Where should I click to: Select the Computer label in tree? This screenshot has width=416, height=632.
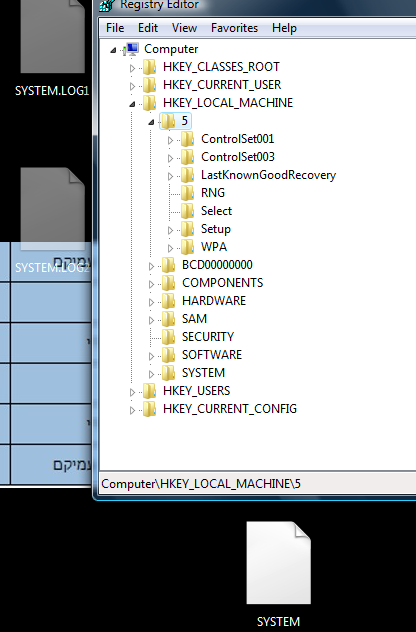coord(171,49)
